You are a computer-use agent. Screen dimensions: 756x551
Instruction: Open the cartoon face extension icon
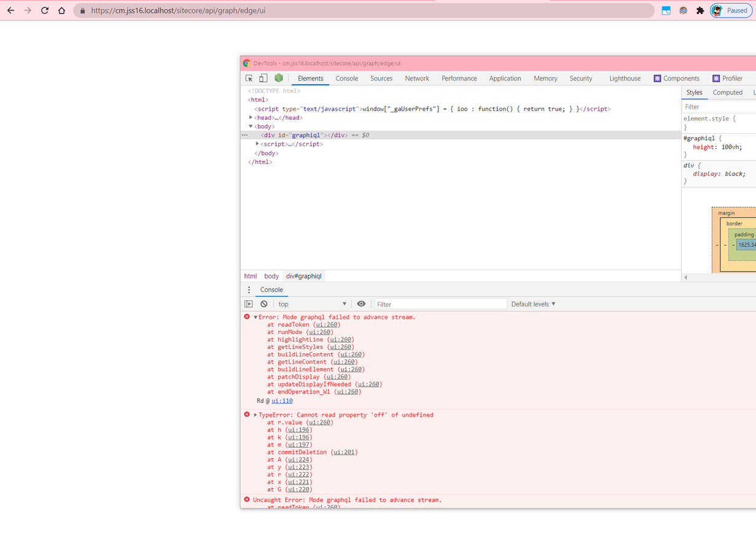pyautogui.click(x=683, y=10)
